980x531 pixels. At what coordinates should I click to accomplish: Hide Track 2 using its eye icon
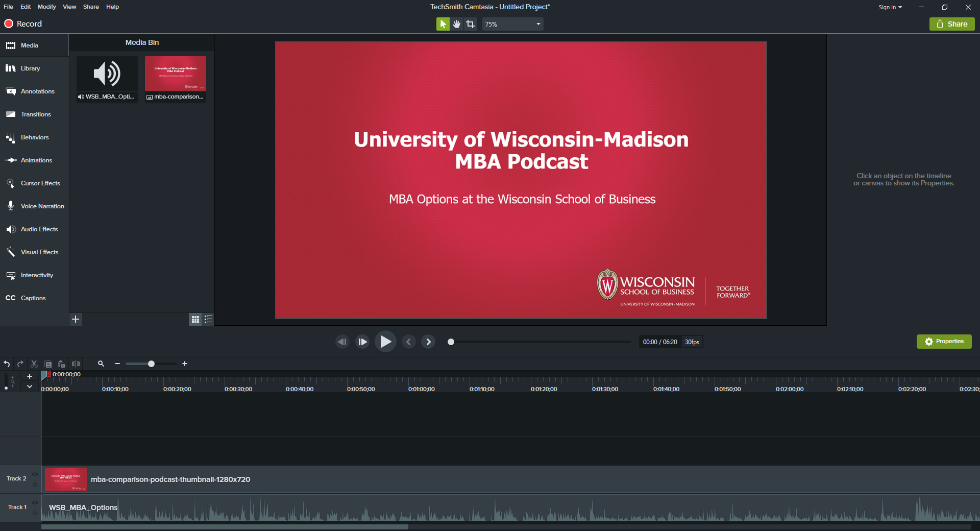point(35,474)
